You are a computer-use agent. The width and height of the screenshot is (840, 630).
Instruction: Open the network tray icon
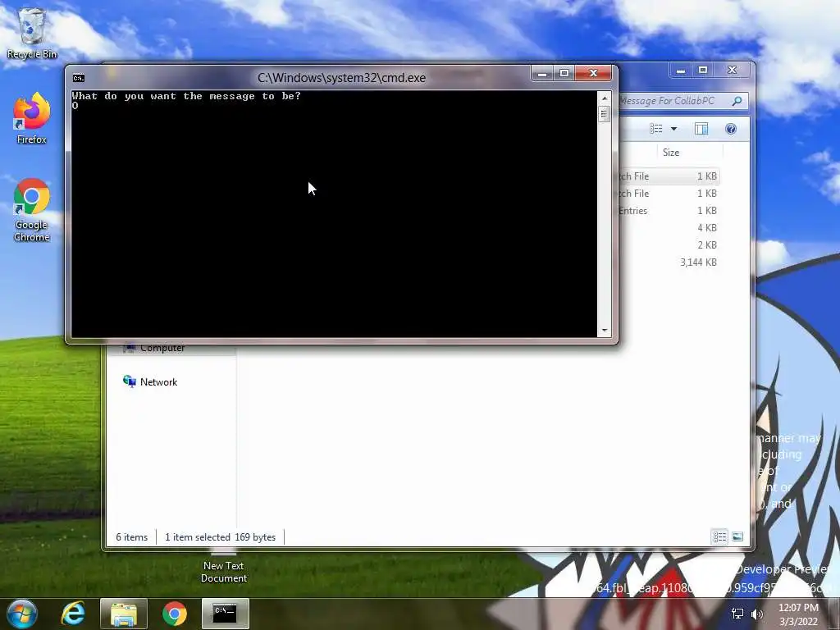click(x=737, y=614)
